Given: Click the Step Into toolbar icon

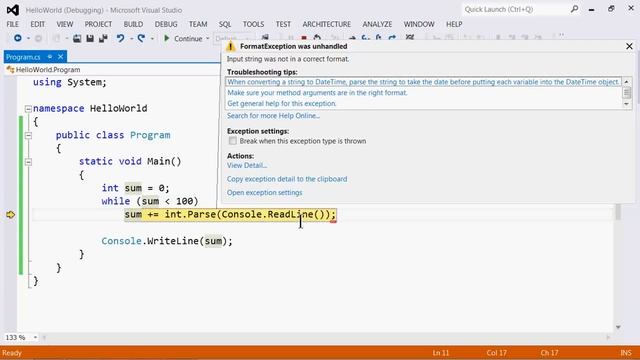Looking at the screenshot, I should pos(366,38).
